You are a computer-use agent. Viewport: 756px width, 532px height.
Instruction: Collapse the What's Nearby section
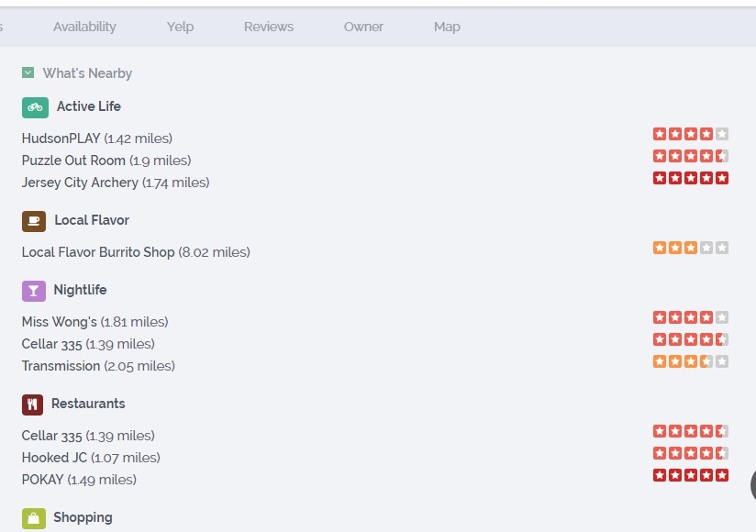pos(28,72)
